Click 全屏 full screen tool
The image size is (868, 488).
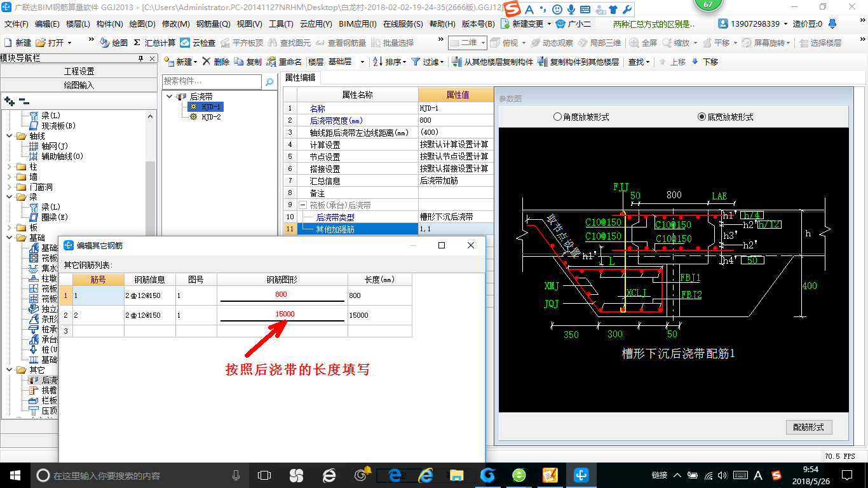(x=643, y=43)
